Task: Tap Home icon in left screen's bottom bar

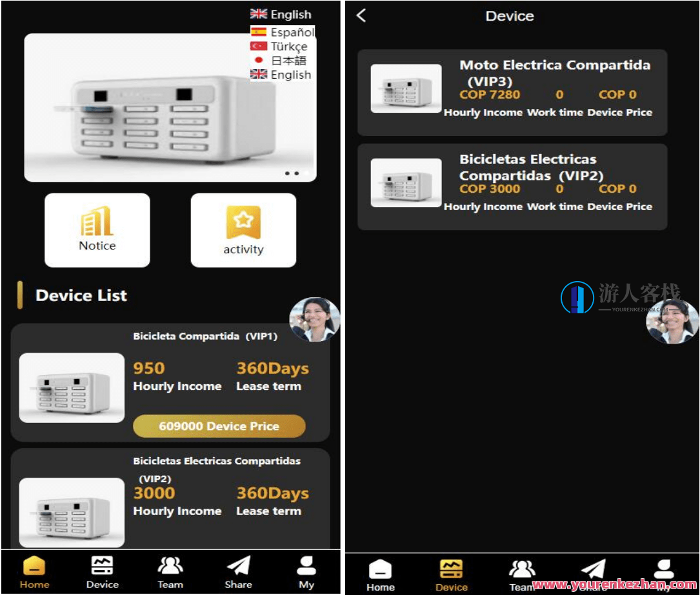Action: tap(34, 572)
